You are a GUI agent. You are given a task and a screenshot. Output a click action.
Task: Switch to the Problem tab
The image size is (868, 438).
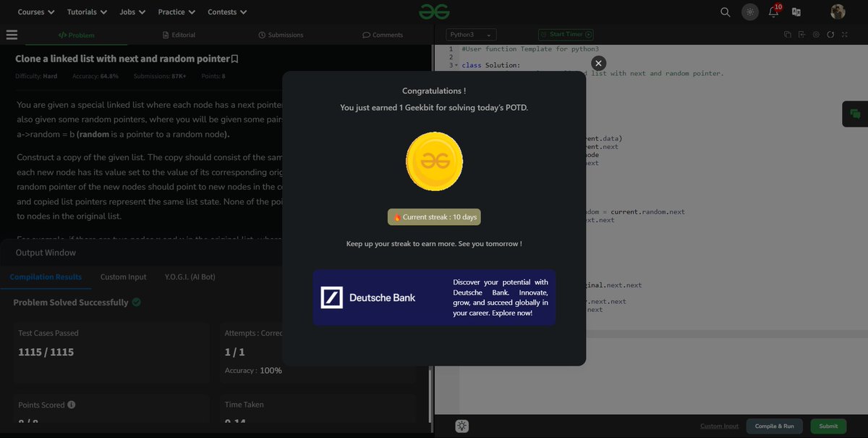[77, 35]
